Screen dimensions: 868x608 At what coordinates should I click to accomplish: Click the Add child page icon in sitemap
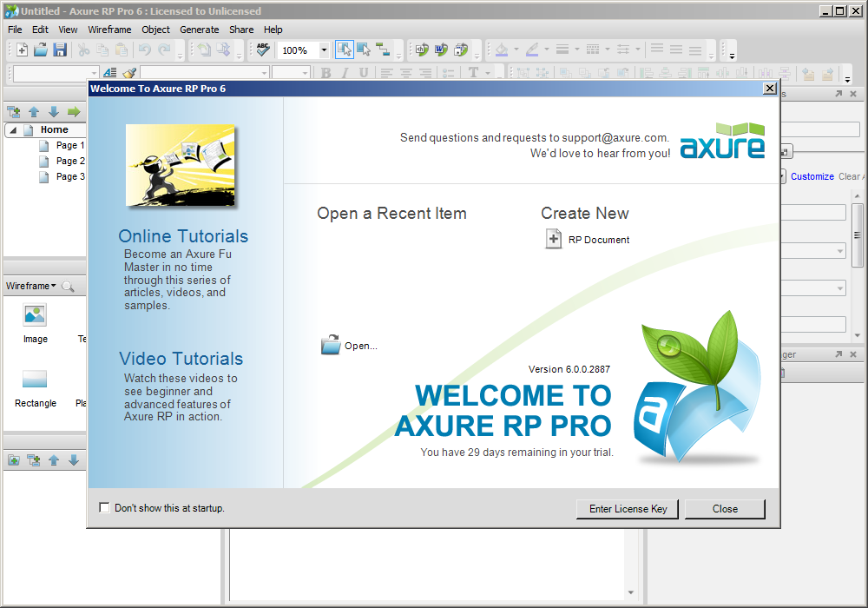pos(14,112)
